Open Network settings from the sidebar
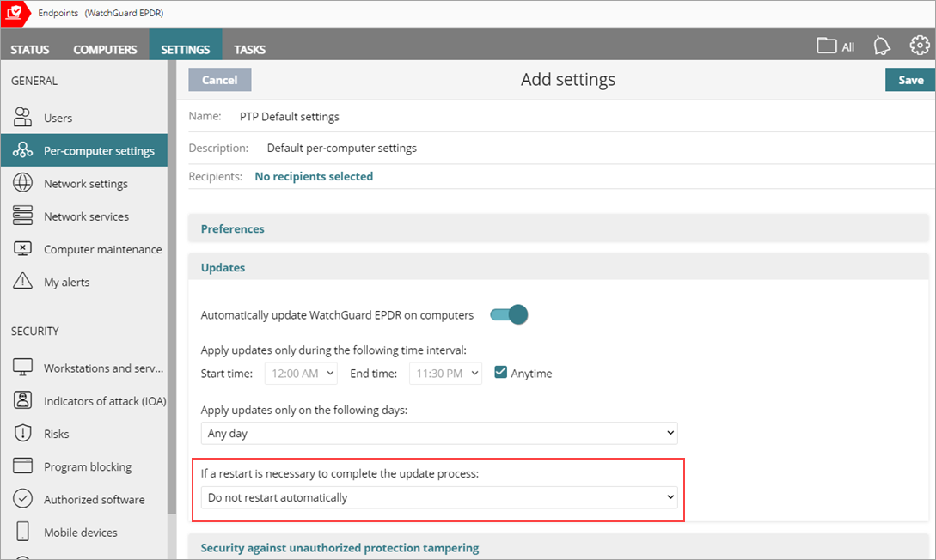936x560 pixels. [x=24, y=183]
